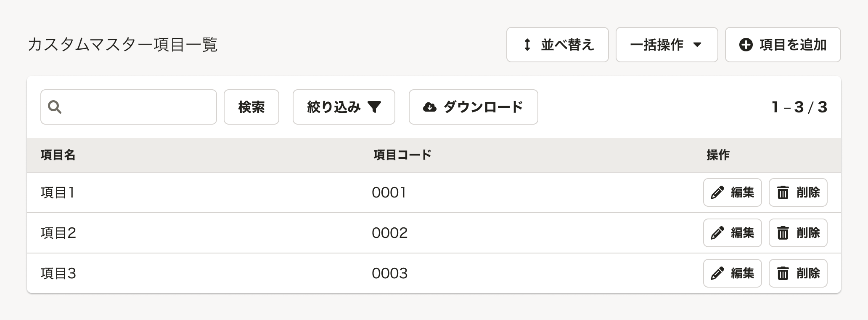Click the 検索 button

point(251,107)
